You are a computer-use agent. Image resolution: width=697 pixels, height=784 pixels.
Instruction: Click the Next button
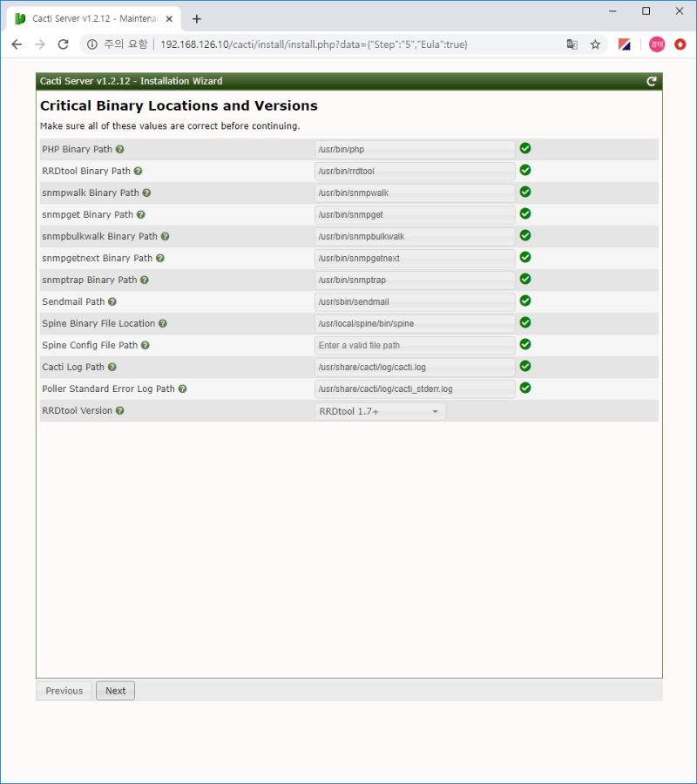click(x=115, y=691)
